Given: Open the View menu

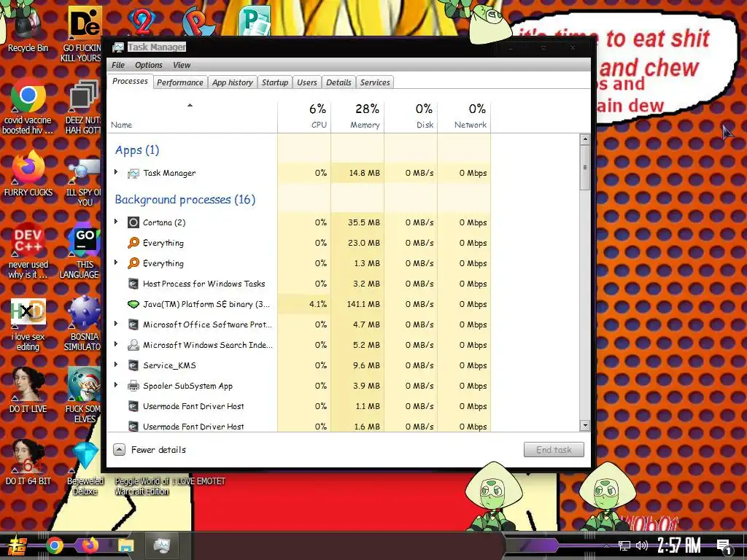Looking at the screenshot, I should (182, 65).
